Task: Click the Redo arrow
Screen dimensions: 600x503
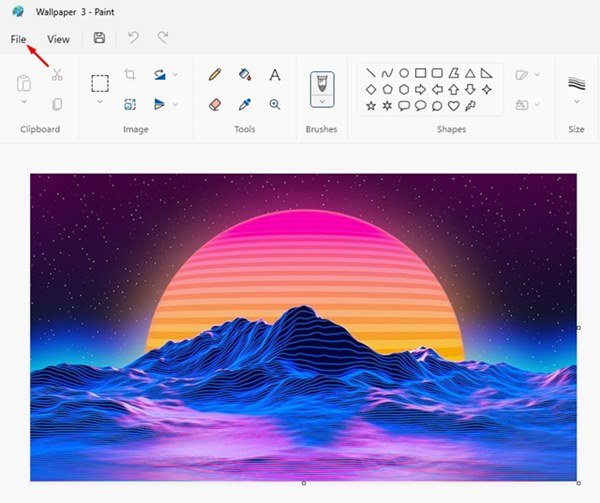Action: (x=163, y=38)
